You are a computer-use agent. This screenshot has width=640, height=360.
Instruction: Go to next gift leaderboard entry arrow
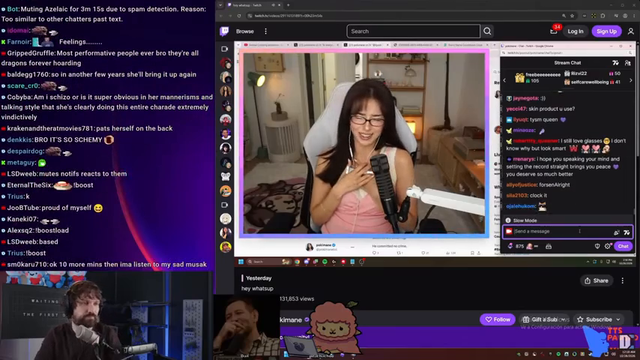pos(631,80)
